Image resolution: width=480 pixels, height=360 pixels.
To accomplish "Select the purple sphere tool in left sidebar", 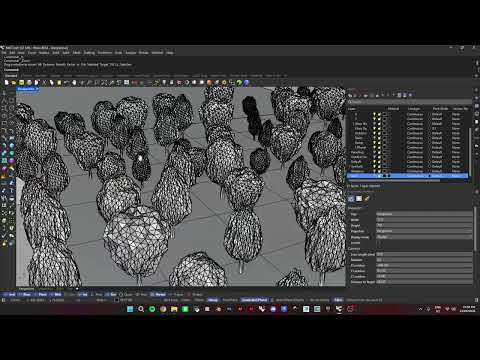I will [12, 161].
